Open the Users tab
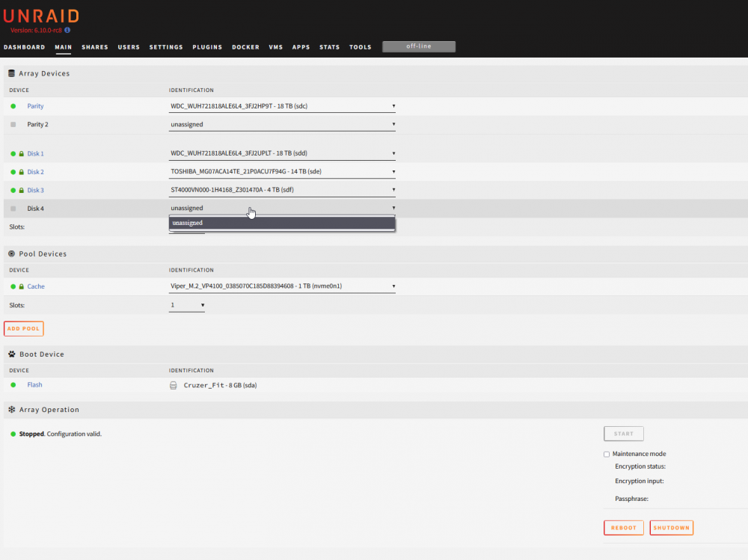Viewport: 748px width, 560px height. [x=129, y=47]
